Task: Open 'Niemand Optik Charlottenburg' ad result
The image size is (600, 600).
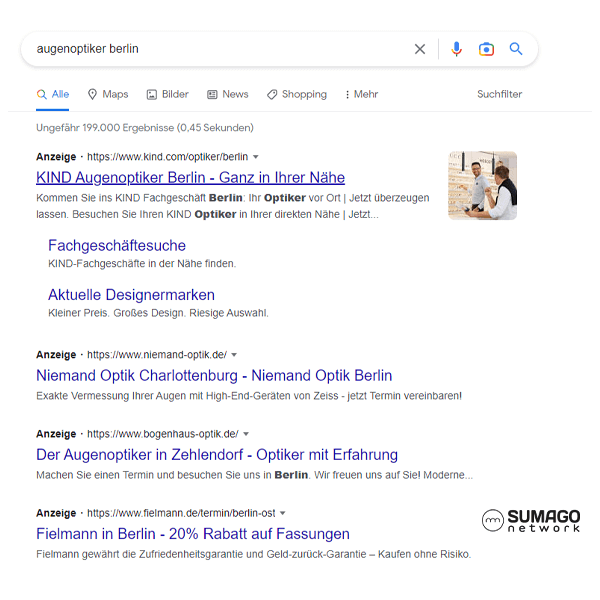Action: (214, 375)
